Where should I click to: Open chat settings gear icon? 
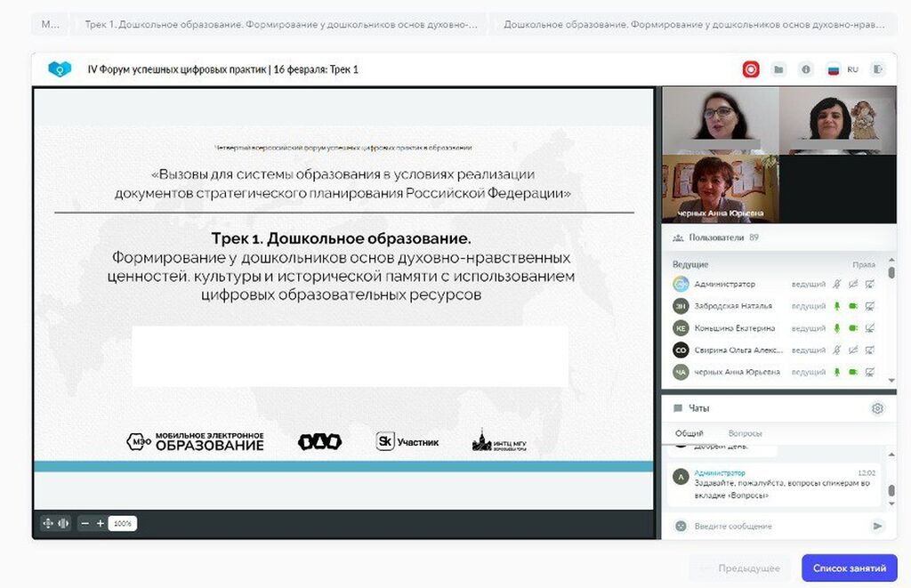[877, 408]
